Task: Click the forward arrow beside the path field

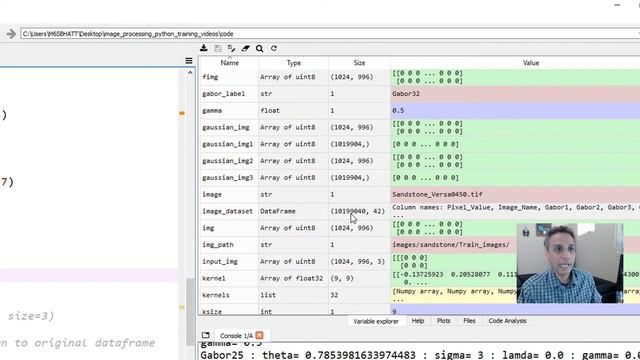Action: 11,34
